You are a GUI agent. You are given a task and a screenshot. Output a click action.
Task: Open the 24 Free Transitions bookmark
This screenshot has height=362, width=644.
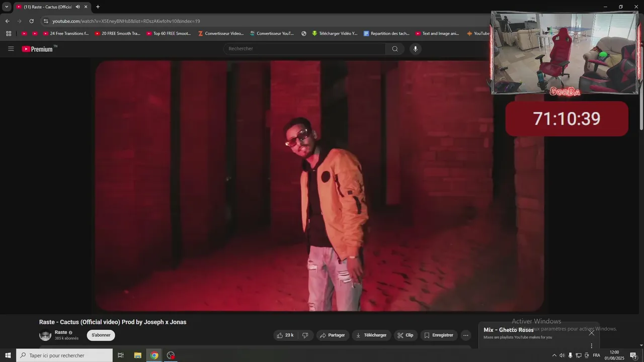66,34
